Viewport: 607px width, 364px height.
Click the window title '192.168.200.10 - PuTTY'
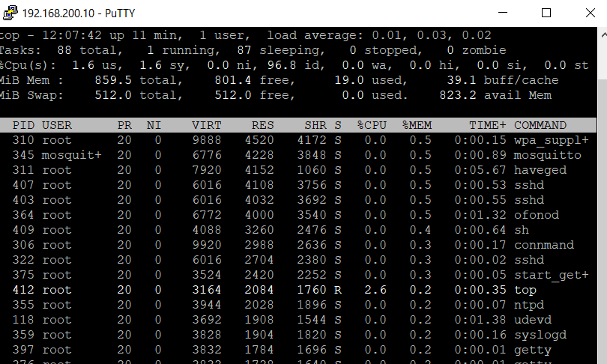click(x=79, y=13)
